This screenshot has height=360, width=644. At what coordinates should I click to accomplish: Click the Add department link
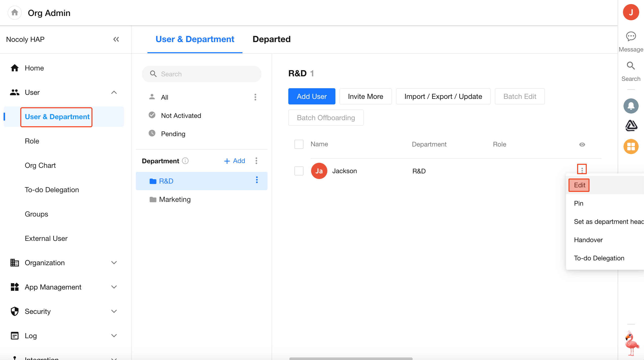coord(235,161)
